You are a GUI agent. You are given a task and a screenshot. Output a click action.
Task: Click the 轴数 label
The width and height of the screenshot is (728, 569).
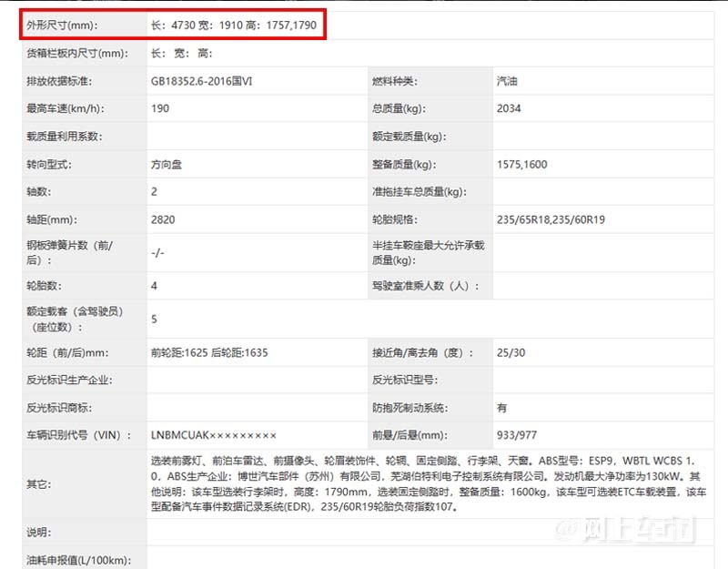click(x=38, y=192)
